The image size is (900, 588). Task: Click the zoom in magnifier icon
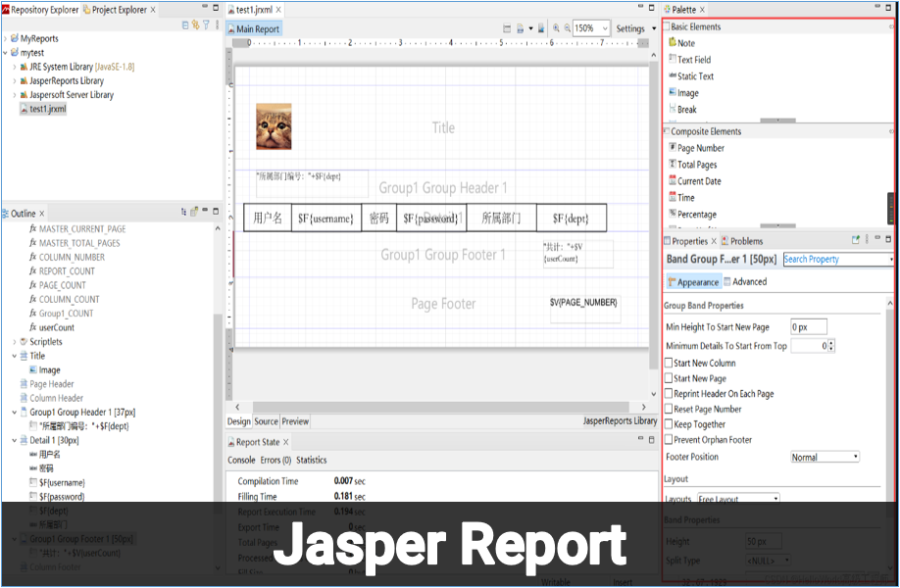[557, 29]
